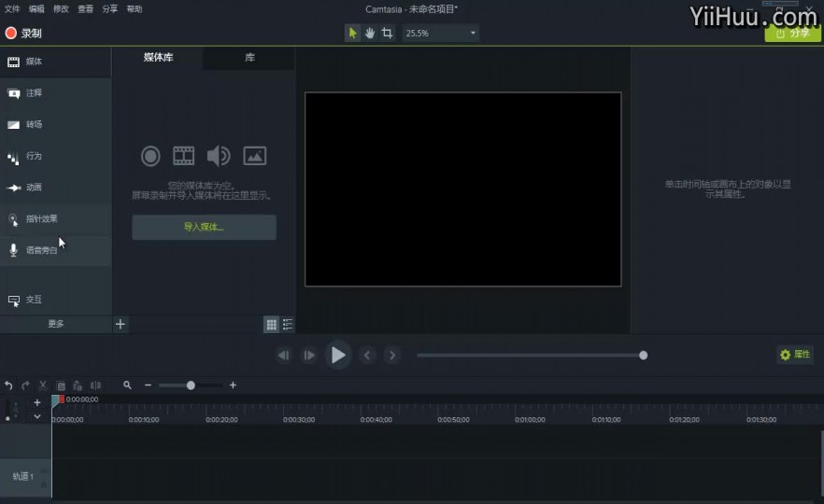Open the 属性 properties panel
The height and width of the screenshot is (504, 824).
pos(795,355)
